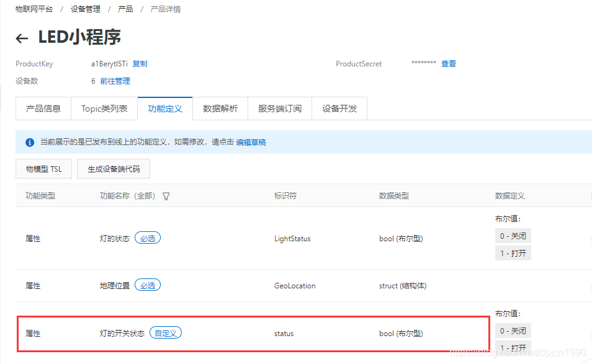Screen dimensions: 592x364
Task: Go to 物联网平台 breadcrumb
Action: click(x=34, y=9)
